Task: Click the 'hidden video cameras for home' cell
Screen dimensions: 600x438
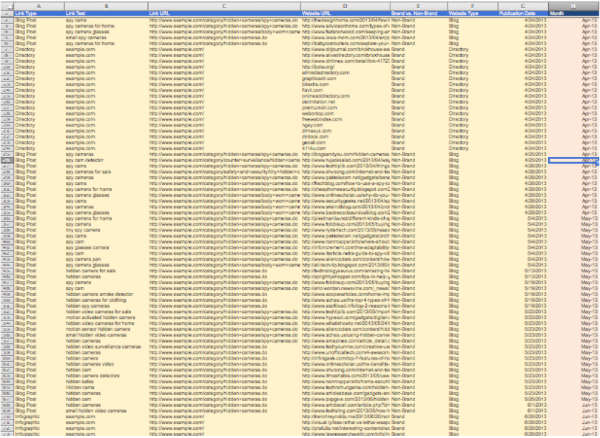Action: coord(106,324)
